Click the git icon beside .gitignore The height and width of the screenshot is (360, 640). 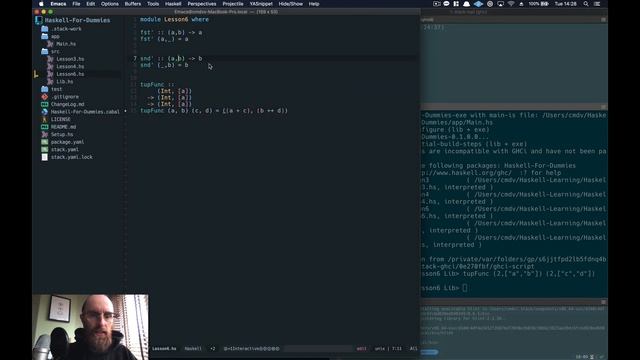[x=44, y=97]
